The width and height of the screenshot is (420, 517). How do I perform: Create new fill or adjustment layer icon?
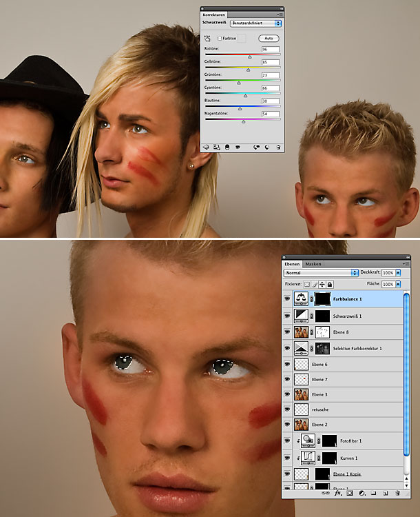pyautogui.click(x=361, y=493)
